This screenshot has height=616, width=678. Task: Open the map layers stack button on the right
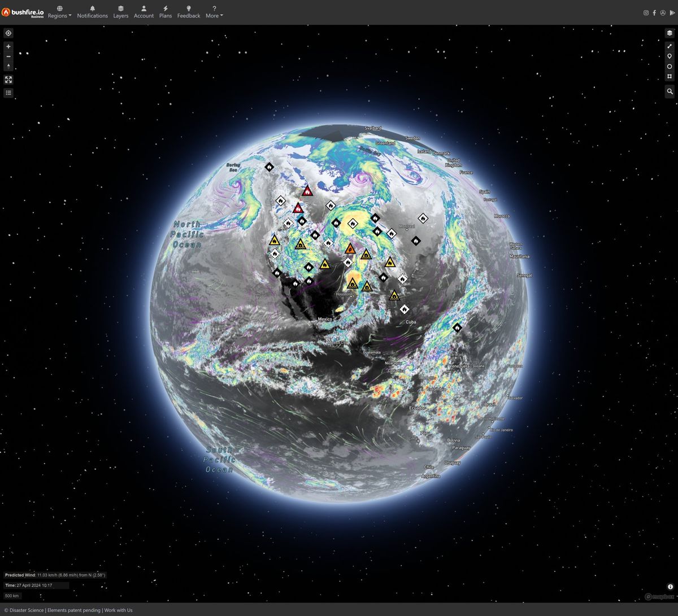(x=670, y=33)
